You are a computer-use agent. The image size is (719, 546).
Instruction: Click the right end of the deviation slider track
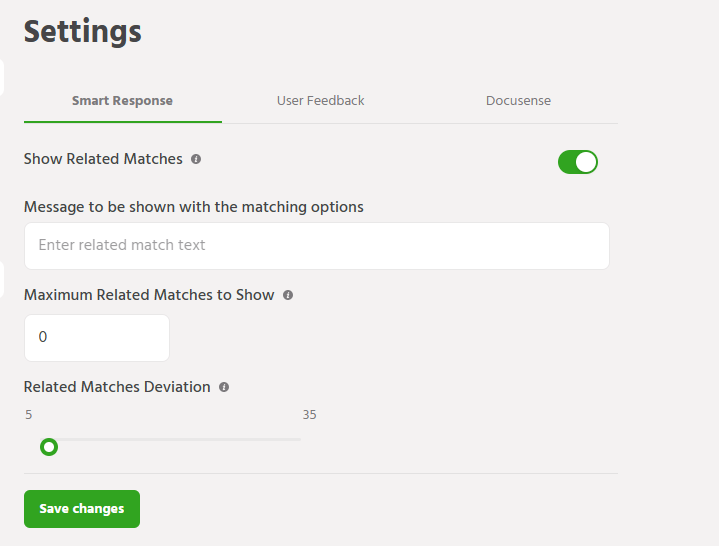(x=298, y=439)
